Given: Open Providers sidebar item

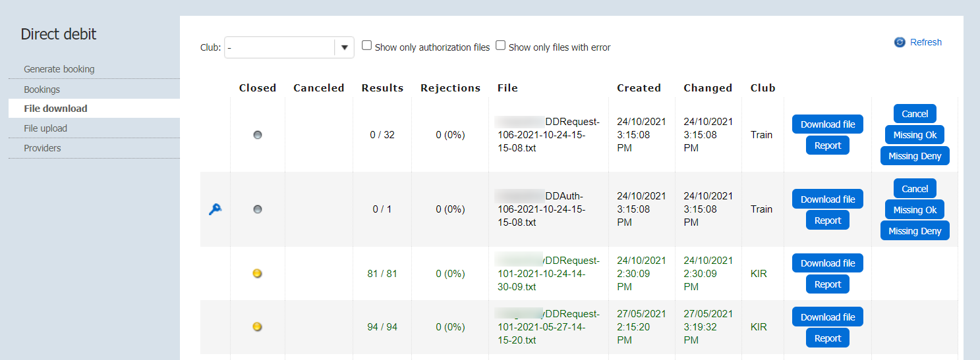Looking at the screenshot, I should click(x=42, y=148).
